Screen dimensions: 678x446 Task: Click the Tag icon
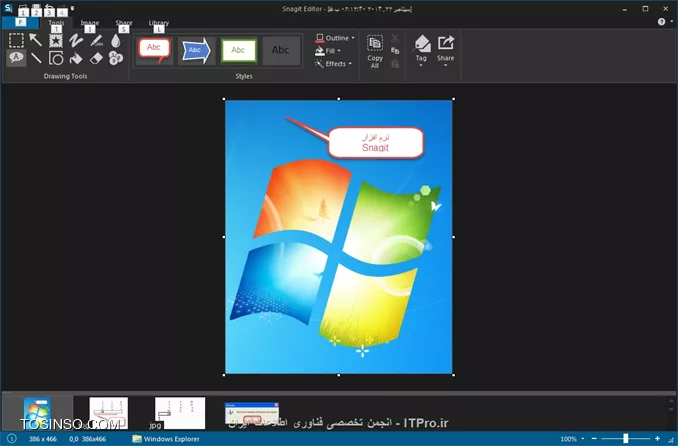(x=422, y=44)
